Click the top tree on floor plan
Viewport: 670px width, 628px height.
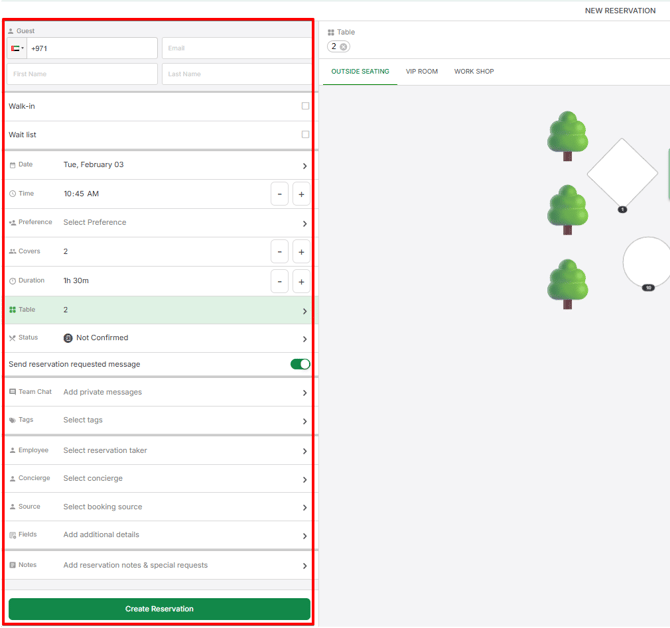[x=567, y=135]
